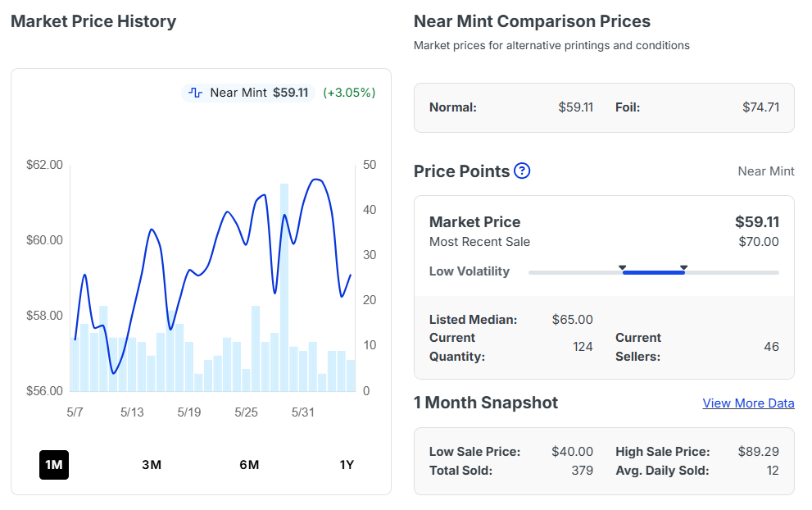Click the Near Mint $59.11 legend pill

(248, 93)
